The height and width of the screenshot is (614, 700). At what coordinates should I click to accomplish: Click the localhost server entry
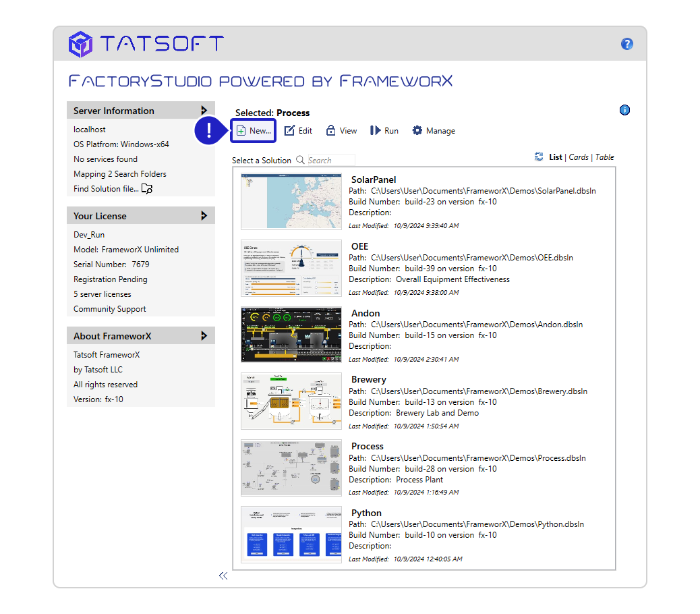(90, 130)
